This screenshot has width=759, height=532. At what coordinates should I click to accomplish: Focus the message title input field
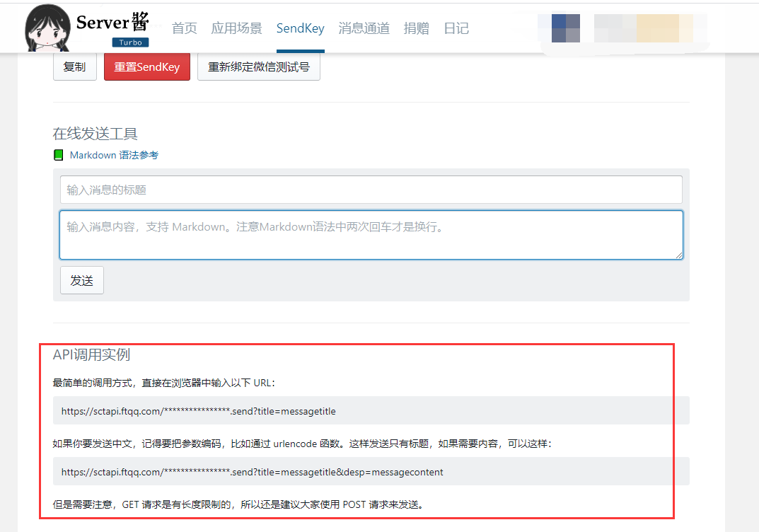pos(371,190)
